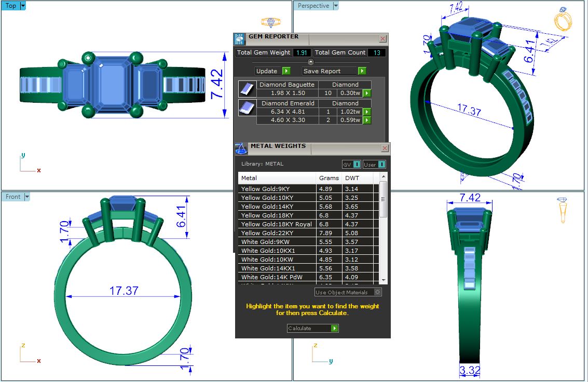Click the Grams column header

tap(329, 178)
